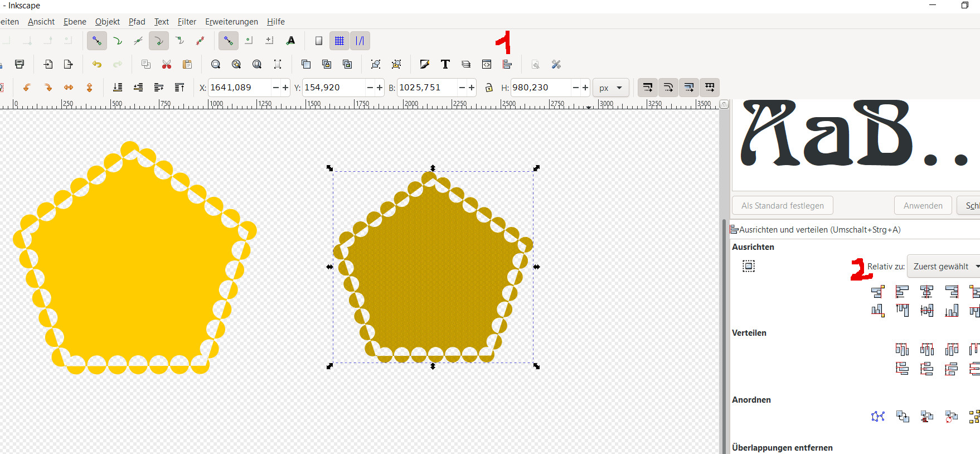Open the XML editor icon
The image size is (980, 454).
point(487,65)
